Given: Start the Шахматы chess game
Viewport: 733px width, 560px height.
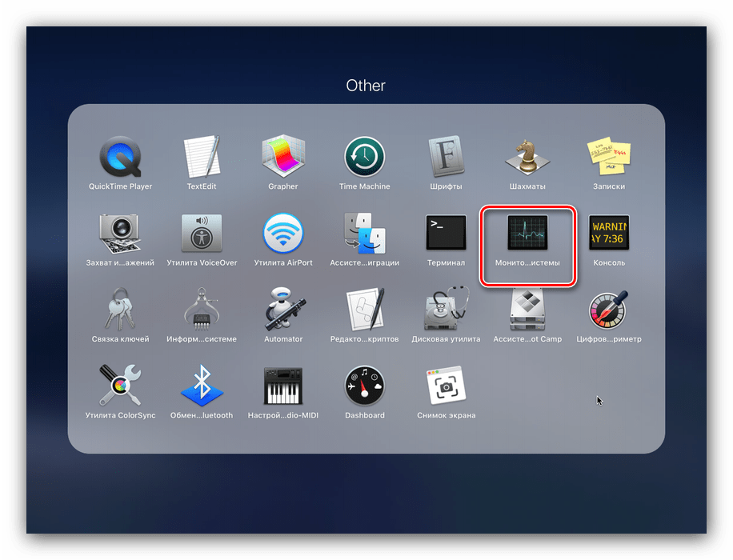Looking at the screenshot, I should coord(527,157).
